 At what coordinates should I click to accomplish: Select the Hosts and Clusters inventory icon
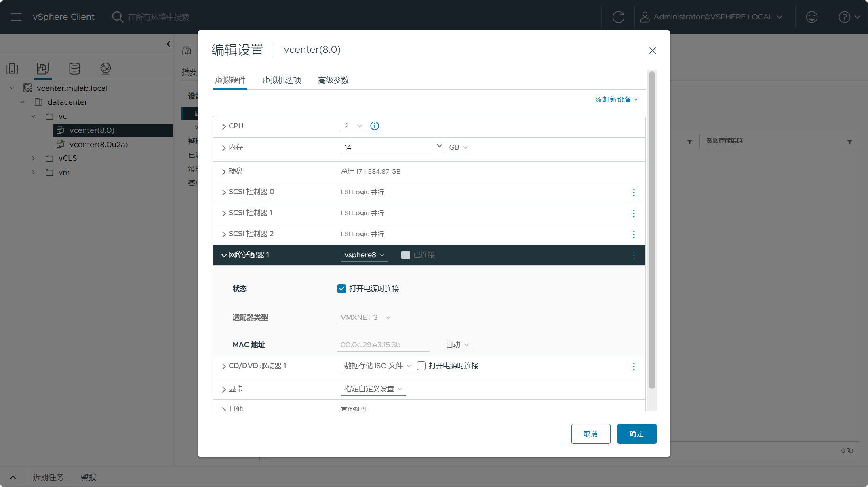pyautogui.click(x=12, y=68)
